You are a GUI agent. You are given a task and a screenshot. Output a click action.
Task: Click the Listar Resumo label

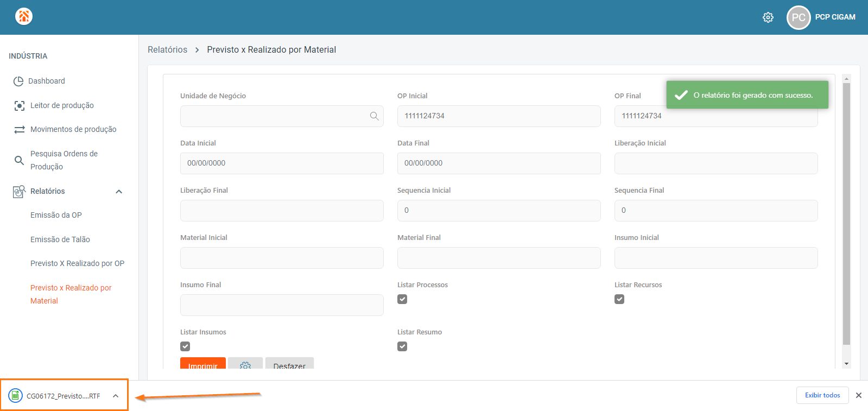click(x=420, y=332)
